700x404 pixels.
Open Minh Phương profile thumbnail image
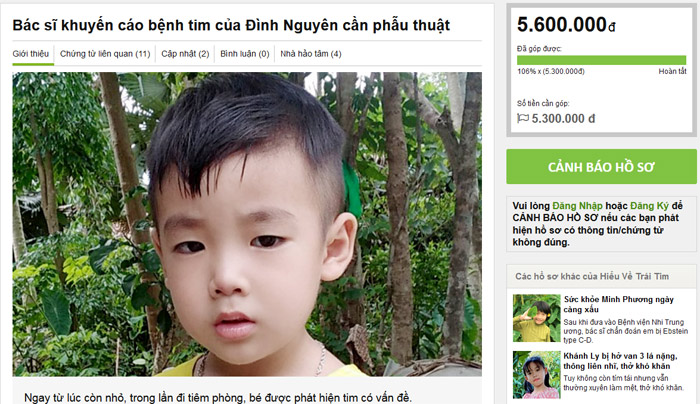coord(536,318)
